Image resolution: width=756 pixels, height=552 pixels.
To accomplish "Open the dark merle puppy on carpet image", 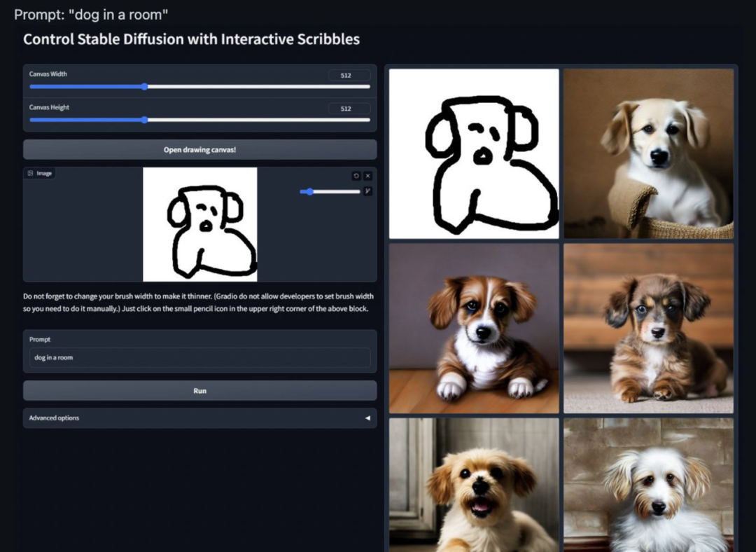I will coord(648,328).
